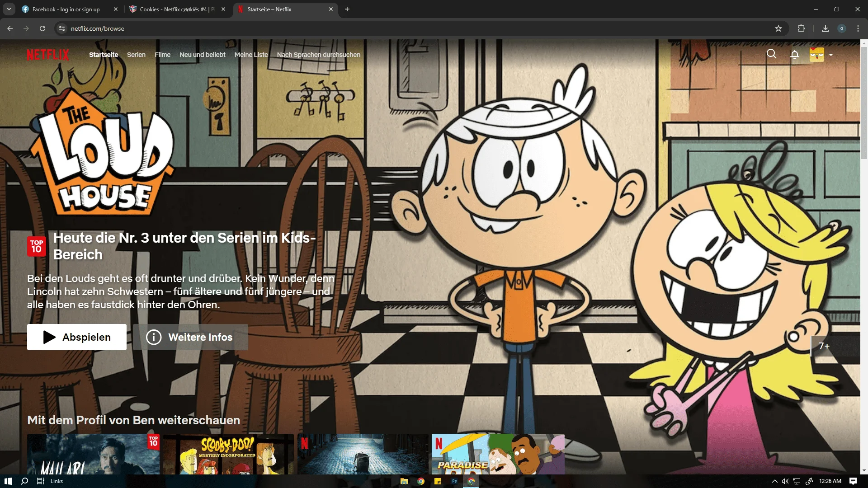This screenshot has width=868, height=488.
Task: Expand the profile menu caret
Action: click(x=831, y=55)
